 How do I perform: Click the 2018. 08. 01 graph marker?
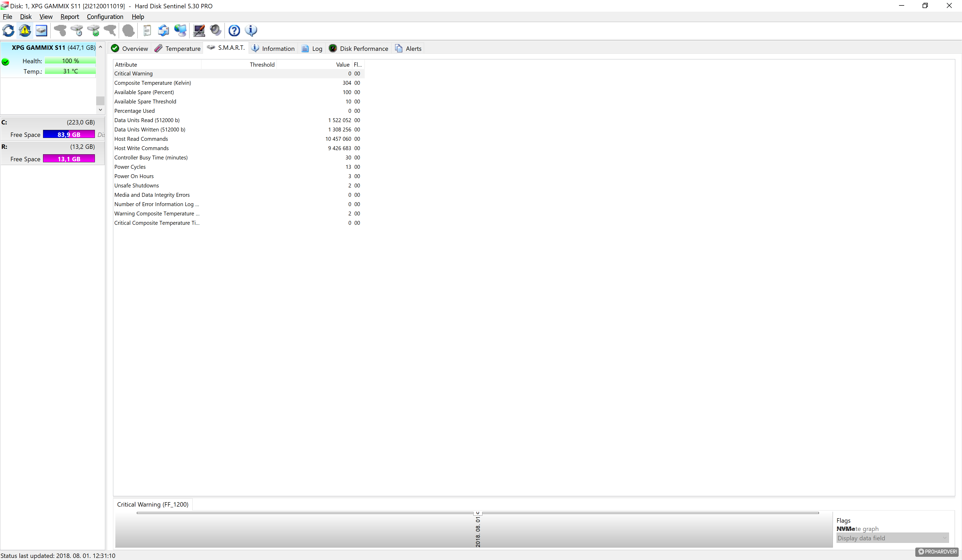click(x=478, y=532)
